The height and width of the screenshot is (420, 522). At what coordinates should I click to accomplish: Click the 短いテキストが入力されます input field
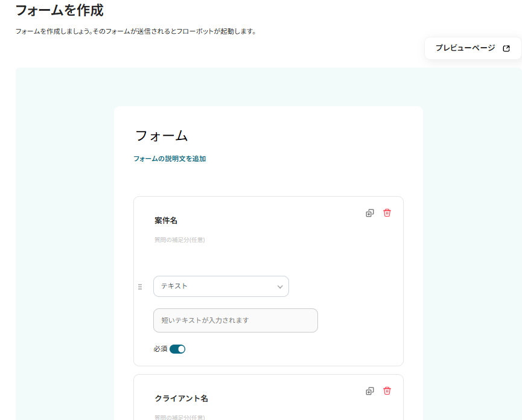(235, 320)
